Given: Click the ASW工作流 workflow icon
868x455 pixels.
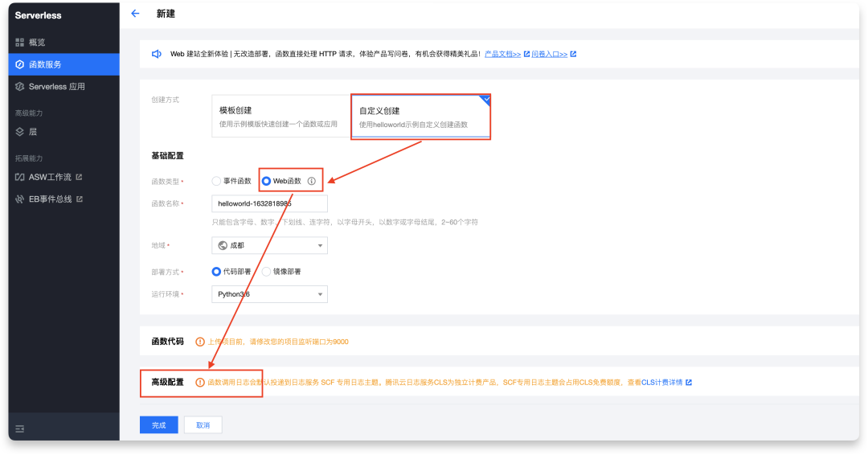Looking at the screenshot, I should pyautogui.click(x=20, y=177).
